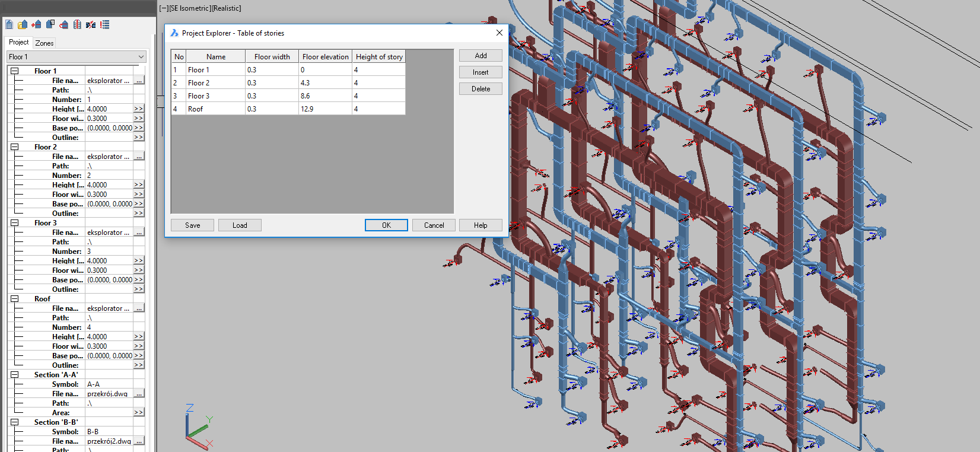Click the building icon with the grid badge

[x=50, y=24]
